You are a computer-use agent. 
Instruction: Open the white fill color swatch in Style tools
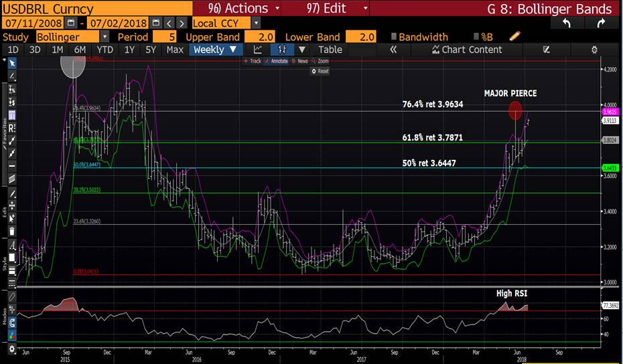pos(12,257)
